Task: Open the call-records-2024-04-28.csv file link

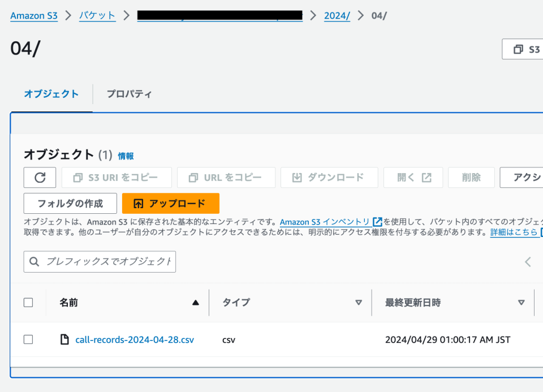Action: [135, 339]
